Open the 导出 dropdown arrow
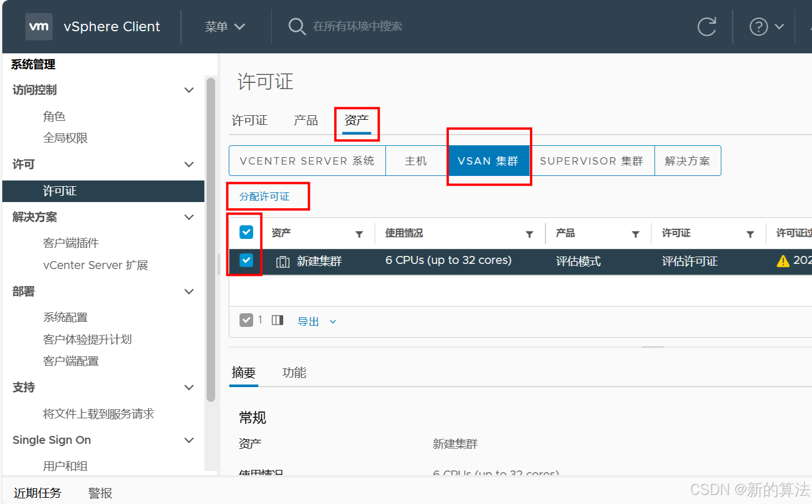This screenshot has height=504, width=812. point(333,322)
